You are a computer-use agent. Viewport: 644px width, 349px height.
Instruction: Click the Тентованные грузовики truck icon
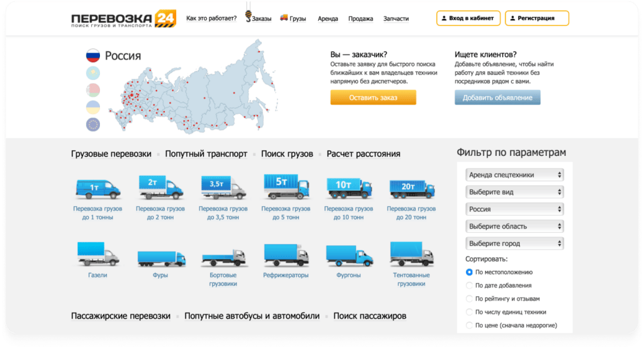click(x=411, y=254)
